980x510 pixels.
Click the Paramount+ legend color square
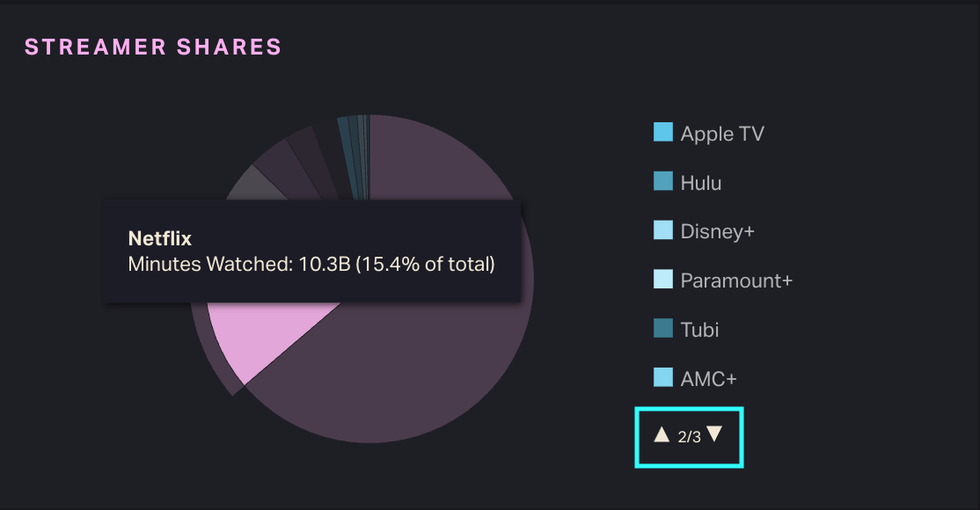662,280
